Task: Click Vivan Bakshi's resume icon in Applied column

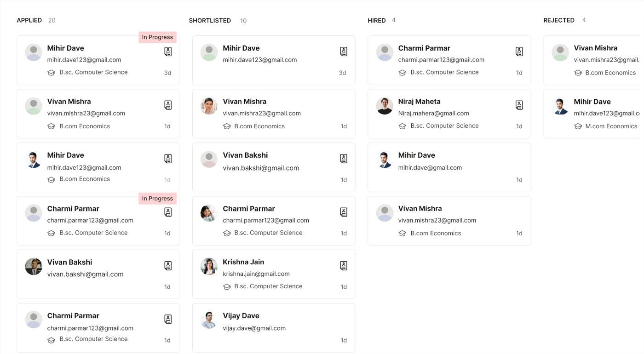Action: tap(168, 266)
